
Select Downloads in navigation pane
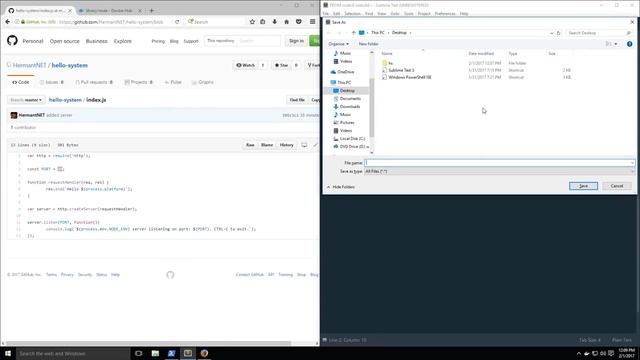coord(349,107)
